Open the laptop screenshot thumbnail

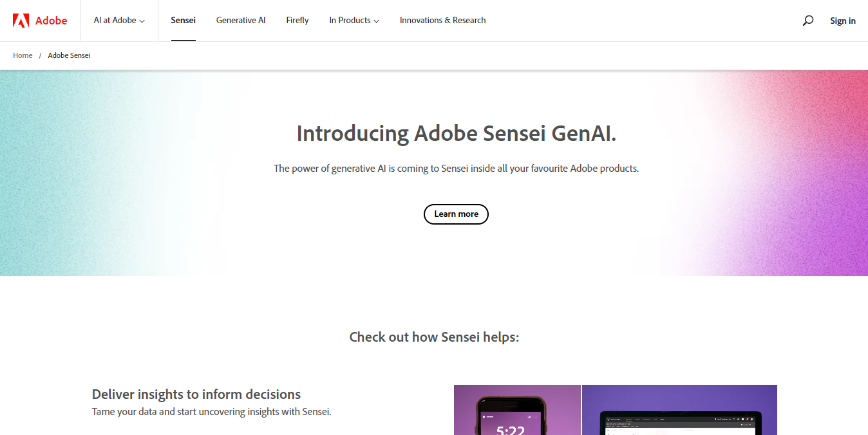click(x=679, y=410)
